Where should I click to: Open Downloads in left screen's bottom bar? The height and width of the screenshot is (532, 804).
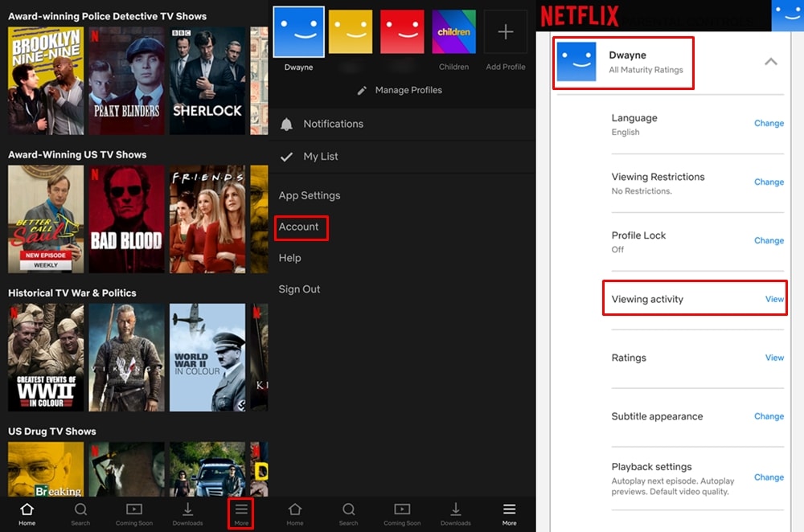pyautogui.click(x=187, y=514)
